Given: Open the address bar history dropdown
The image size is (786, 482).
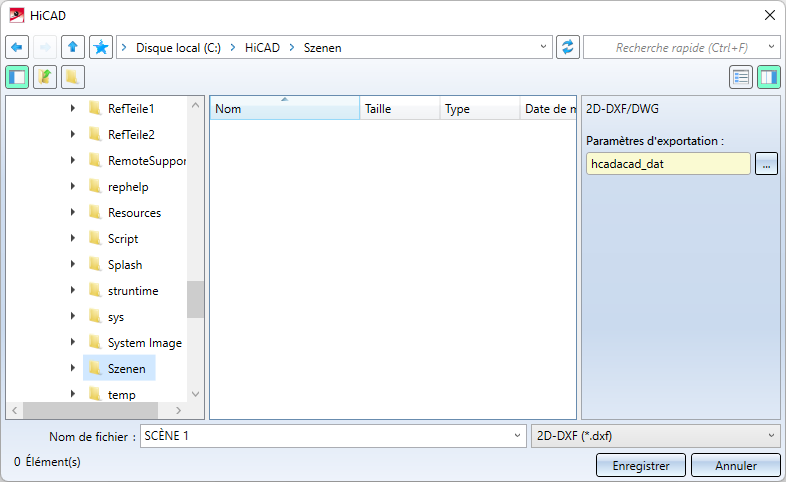Looking at the screenshot, I should pyautogui.click(x=543, y=47).
